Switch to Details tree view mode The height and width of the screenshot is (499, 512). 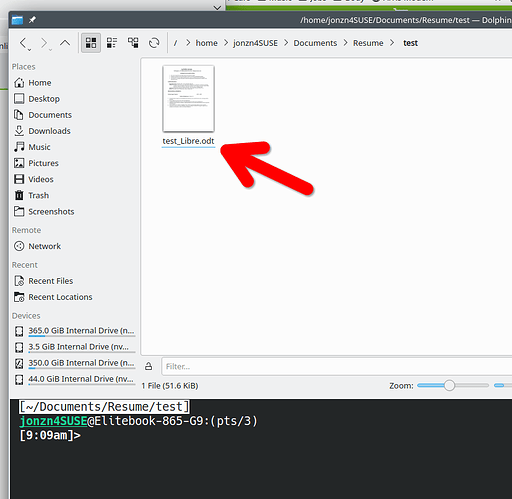[x=133, y=43]
